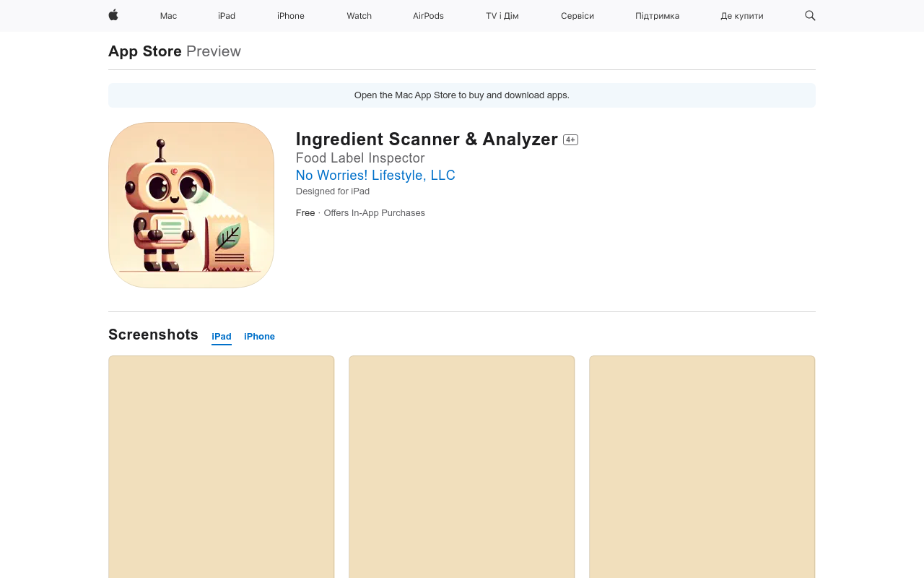The image size is (924, 578).
Task: Open the first screenshot thumbnail
Action: coord(222,466)
